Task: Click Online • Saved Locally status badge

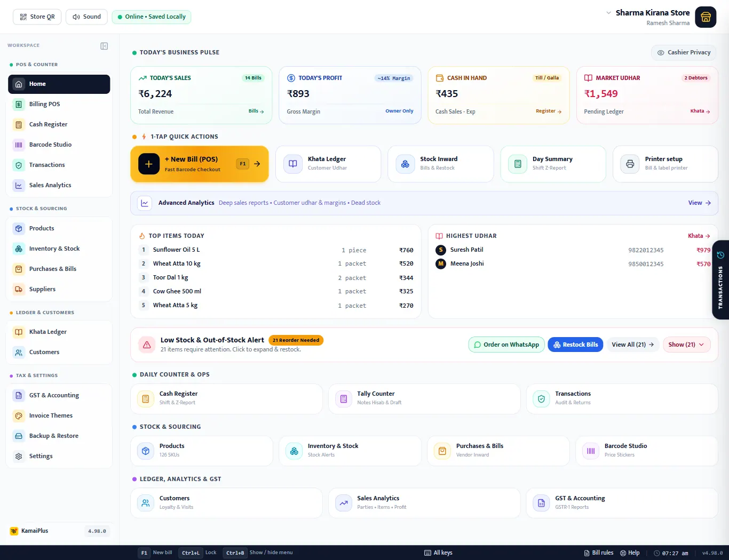Action: pyautogui.click(x=152, y=17)
